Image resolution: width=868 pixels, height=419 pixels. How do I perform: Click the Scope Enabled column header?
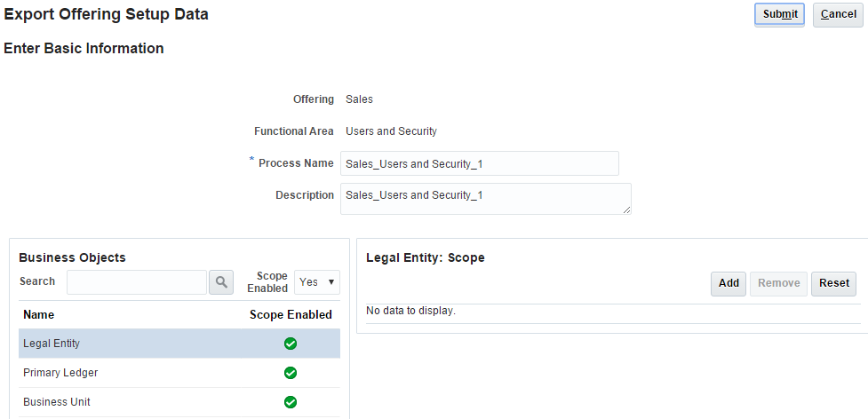291,314
